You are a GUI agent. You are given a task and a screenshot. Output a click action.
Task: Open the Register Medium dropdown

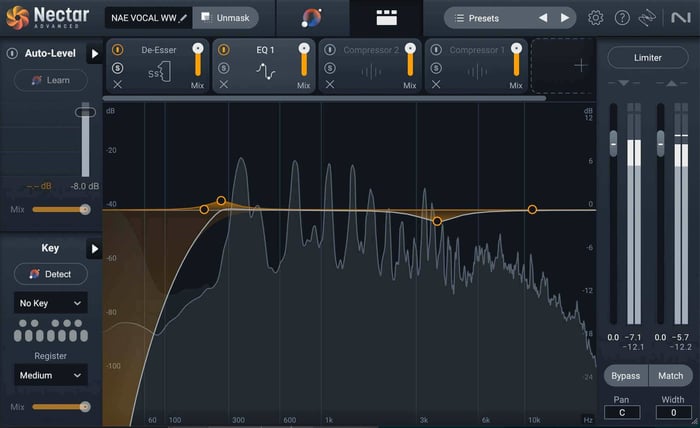(x=50, y=375)
